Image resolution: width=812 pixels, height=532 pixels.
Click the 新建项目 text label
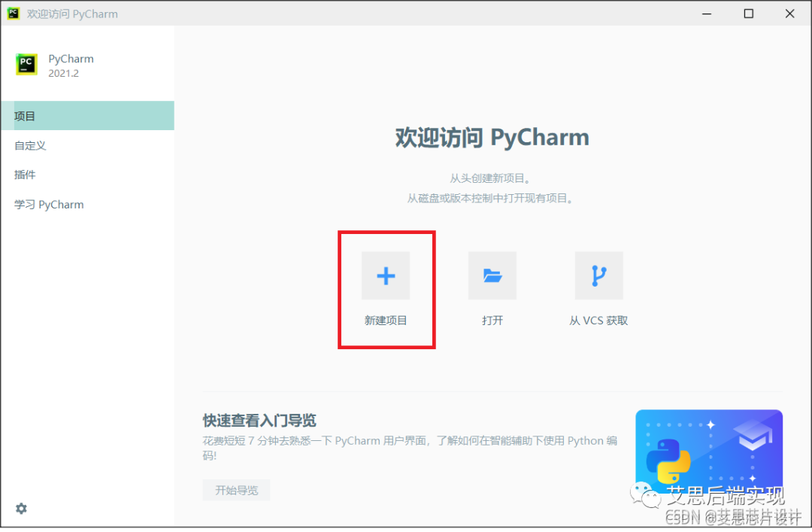[x=386, y=321]
